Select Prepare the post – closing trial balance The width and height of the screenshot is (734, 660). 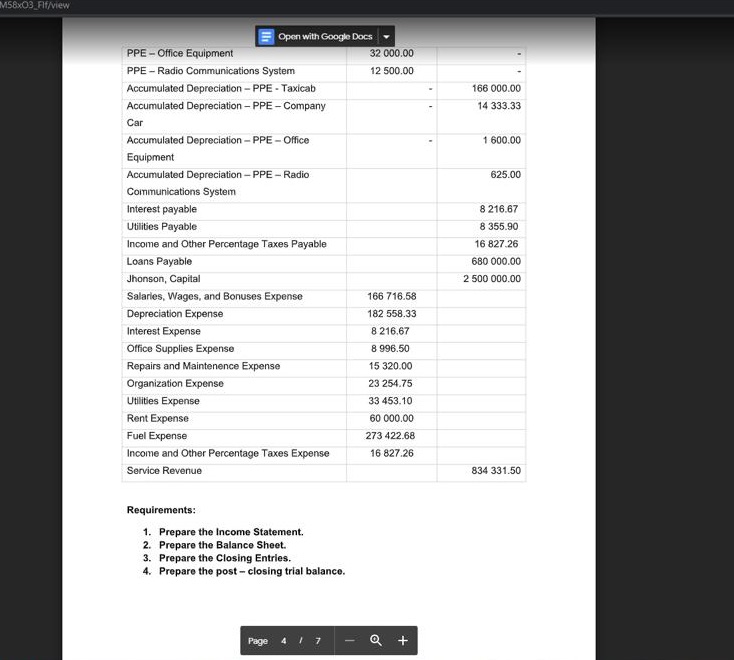[x=252, y=572]
